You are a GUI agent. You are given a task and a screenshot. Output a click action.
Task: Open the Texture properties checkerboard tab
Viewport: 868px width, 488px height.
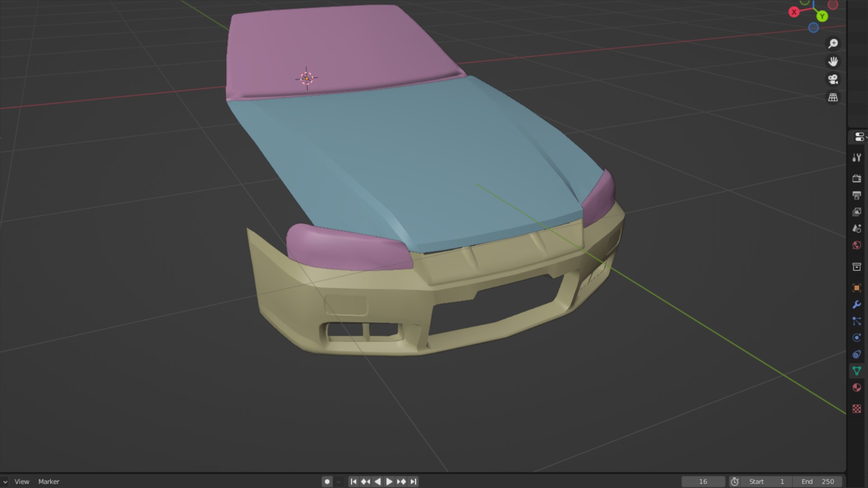pos(856,409)
